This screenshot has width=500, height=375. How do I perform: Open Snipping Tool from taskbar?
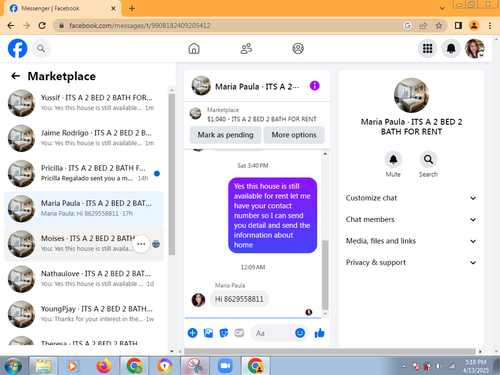click(x=195, y=366)
